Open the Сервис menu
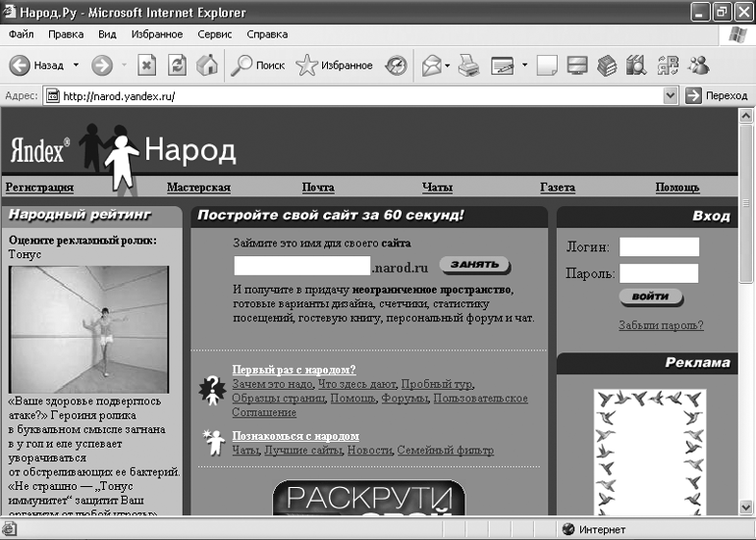This screenshot has height=540, width=756. pyautogui.click(x=214, y=33)
